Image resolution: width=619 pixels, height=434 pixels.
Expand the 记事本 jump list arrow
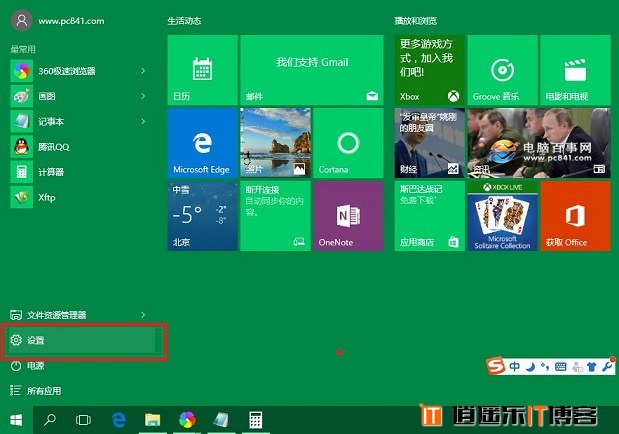pos(143,122)
